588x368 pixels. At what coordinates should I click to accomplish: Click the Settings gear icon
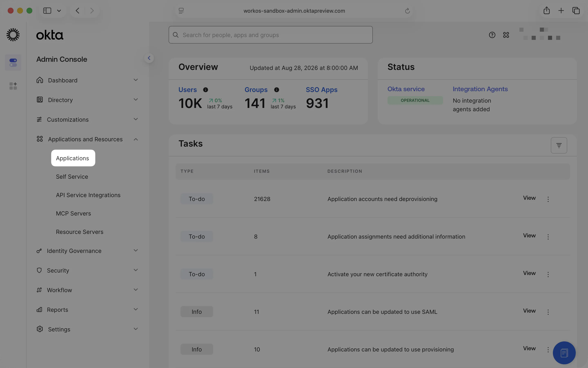click(40, 329)
